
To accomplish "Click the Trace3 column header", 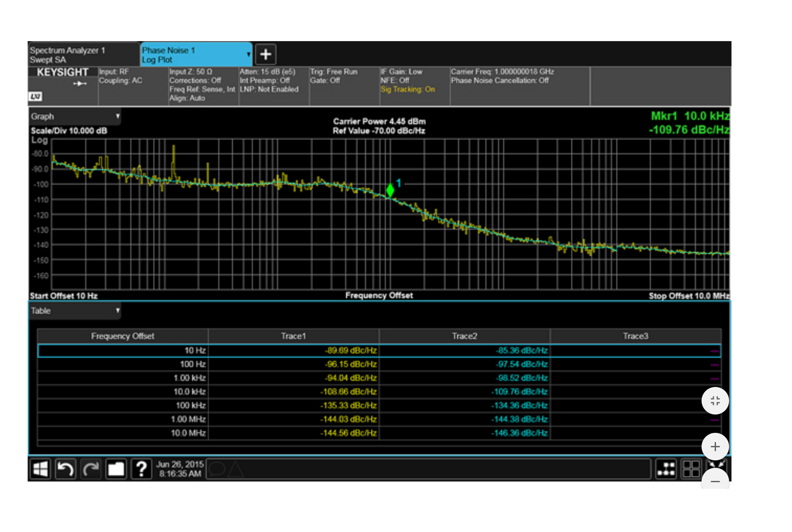I will click(x=636, y=336).
